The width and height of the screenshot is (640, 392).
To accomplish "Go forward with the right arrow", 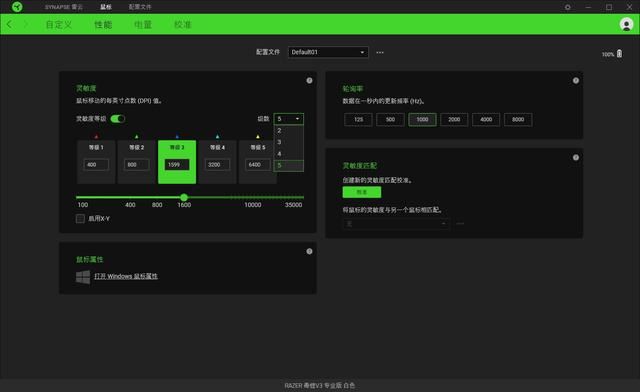I will (26, 24).
